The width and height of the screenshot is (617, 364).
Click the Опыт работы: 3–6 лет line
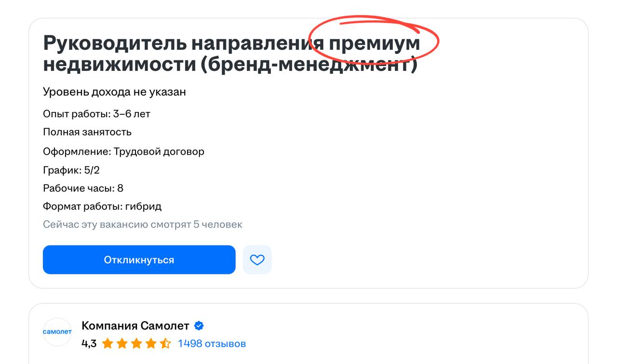tap(96, 114)
